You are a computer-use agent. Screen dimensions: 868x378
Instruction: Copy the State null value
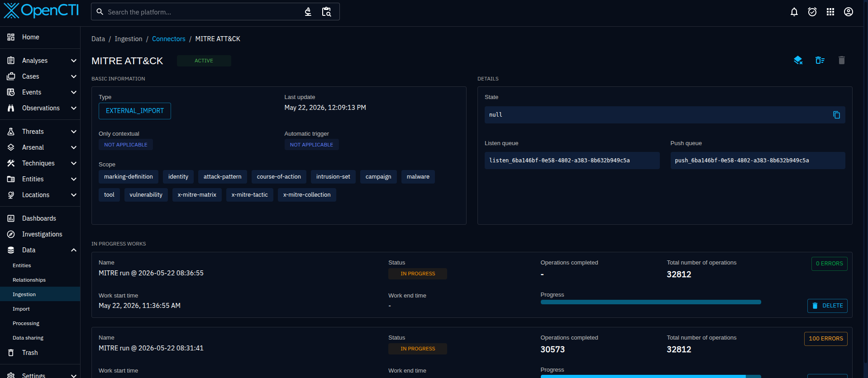pyautogui.click(x=836, y=115)
